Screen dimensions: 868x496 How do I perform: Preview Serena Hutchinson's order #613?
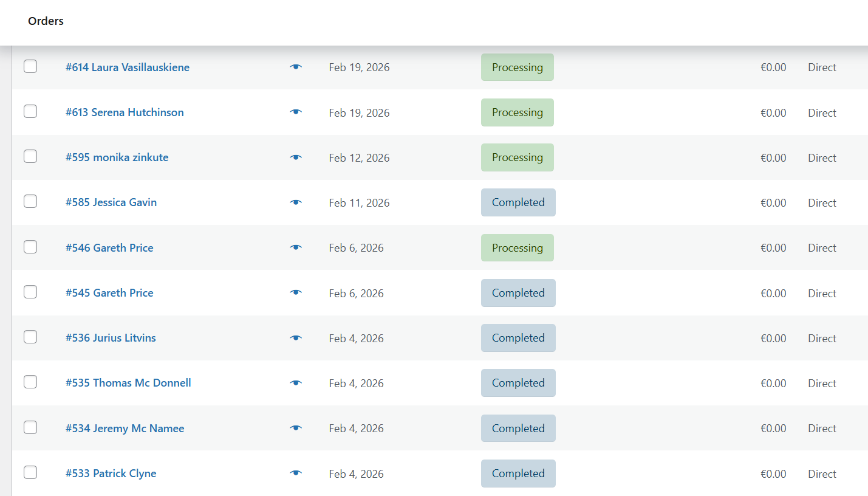[295, 112]
